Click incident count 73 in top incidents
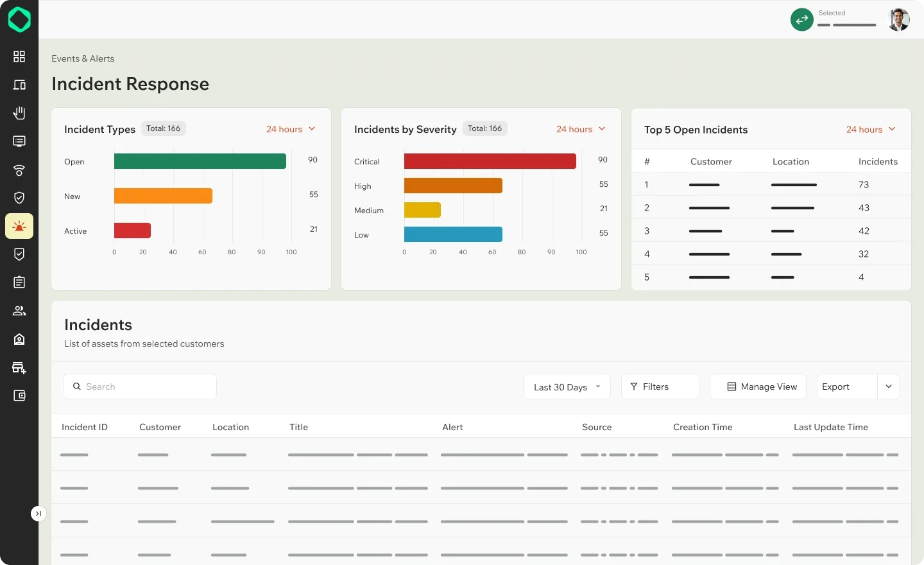The image size is (924, 565). (864, 185)
